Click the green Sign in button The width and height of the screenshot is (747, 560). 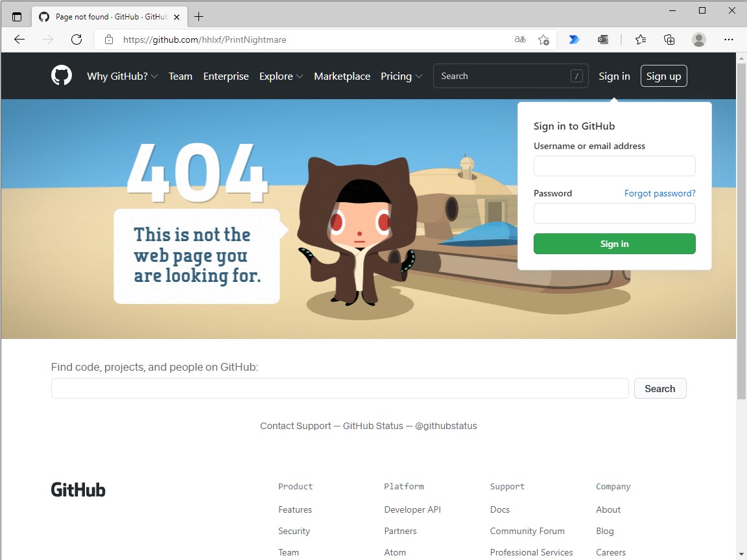coord(614,244)
